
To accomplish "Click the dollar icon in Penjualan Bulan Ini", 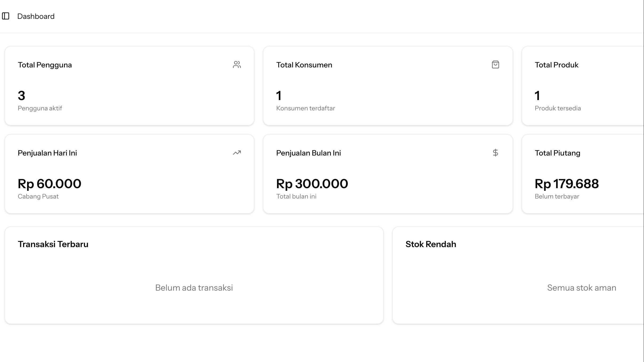I will pyautogui.click(x=495, y=153).
